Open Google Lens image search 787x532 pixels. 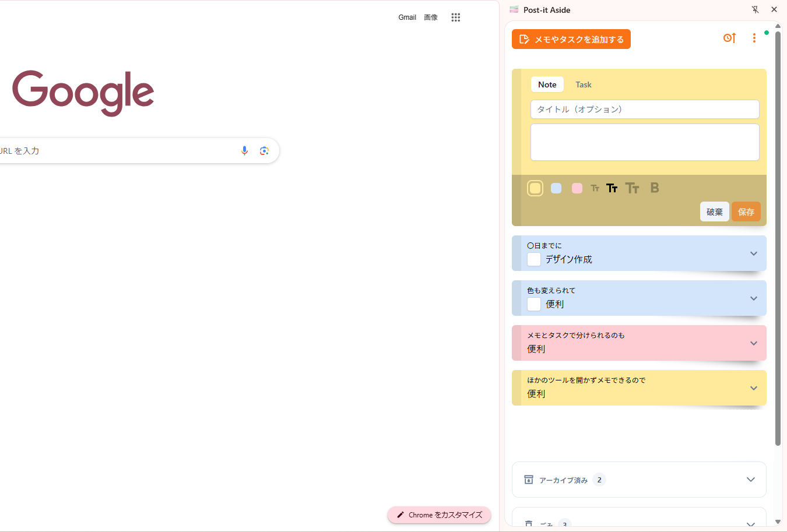264,151
